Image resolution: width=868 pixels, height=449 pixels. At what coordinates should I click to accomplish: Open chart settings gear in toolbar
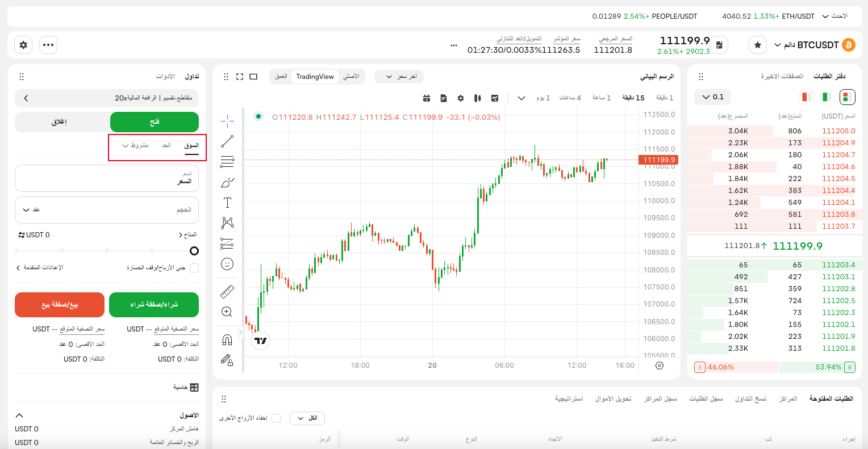[461, 98]
